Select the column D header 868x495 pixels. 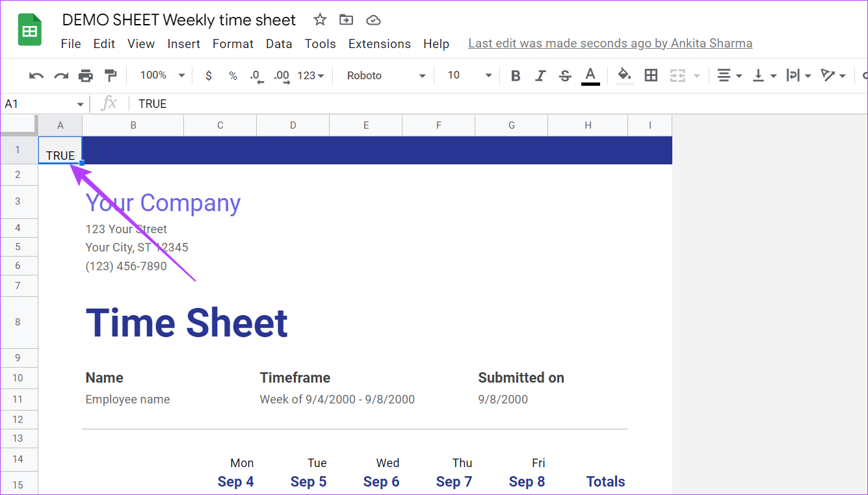point(293,125)
